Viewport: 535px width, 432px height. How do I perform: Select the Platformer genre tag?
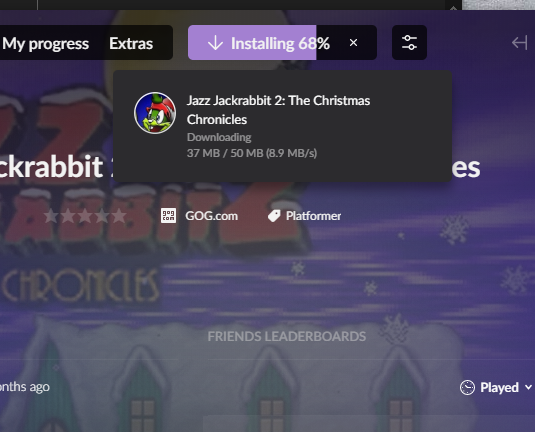(x=313, y=216)
